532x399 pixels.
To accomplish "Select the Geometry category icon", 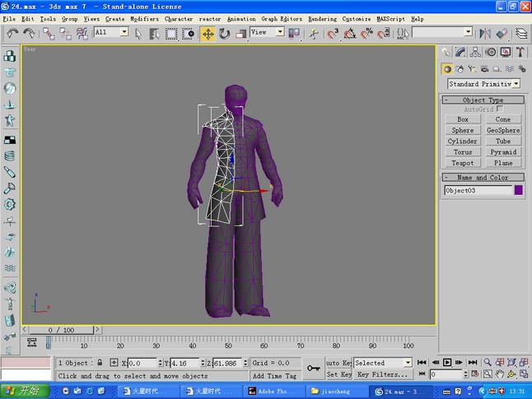I will [447, 69].
